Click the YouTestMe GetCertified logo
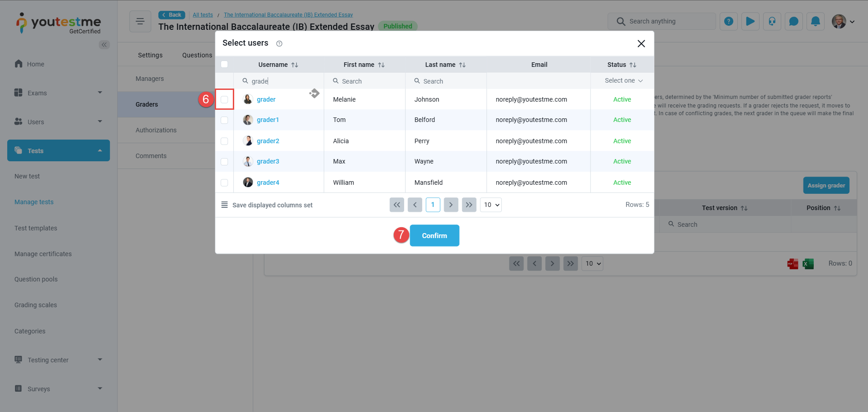868x412 pixels. 58,23
